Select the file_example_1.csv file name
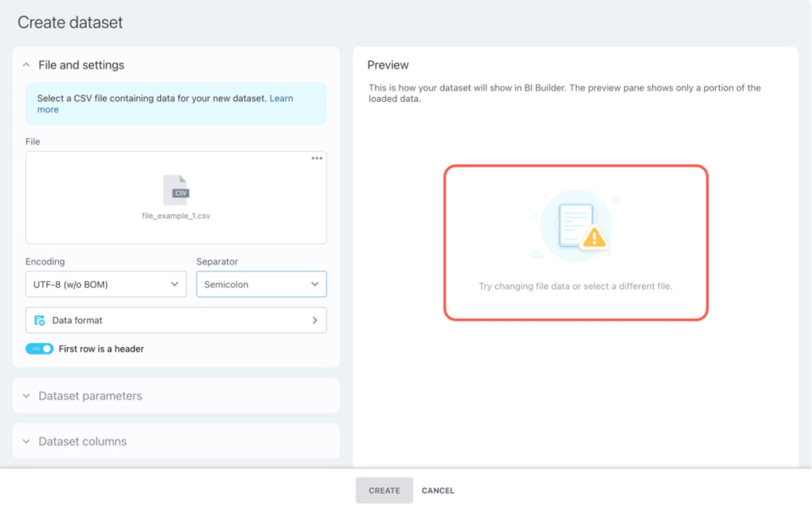 pos(176,216)
